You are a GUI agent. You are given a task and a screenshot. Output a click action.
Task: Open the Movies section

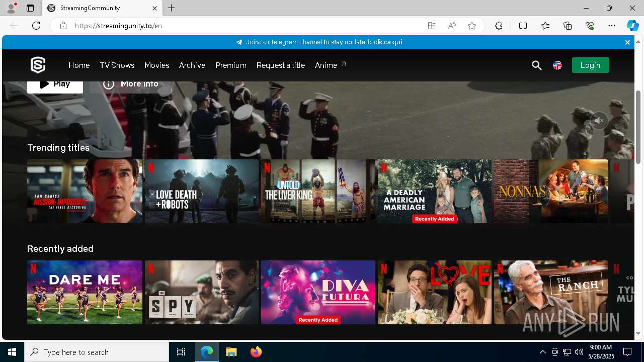coord(156,65)
